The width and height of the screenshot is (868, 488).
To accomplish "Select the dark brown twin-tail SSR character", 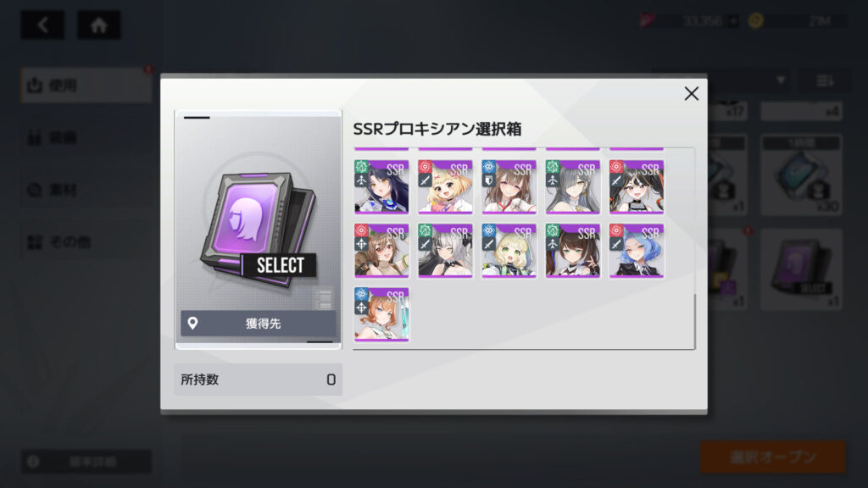I will (572, 251).
